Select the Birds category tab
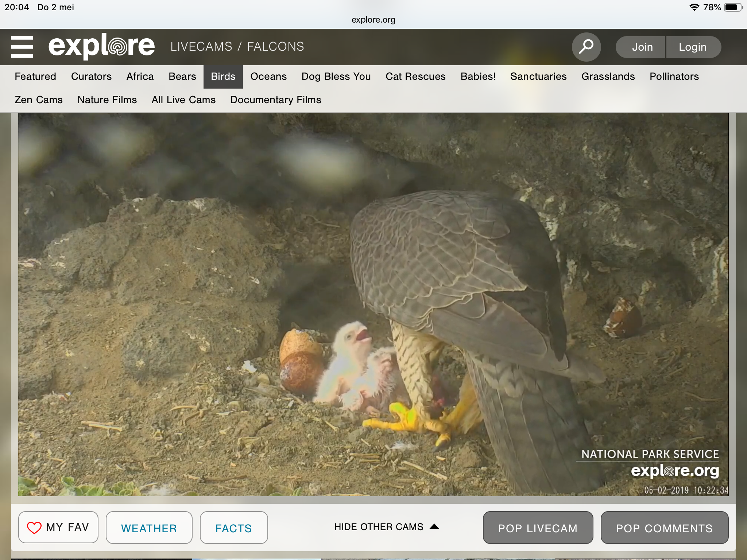 pyautogui.click(x=223, y=77)
